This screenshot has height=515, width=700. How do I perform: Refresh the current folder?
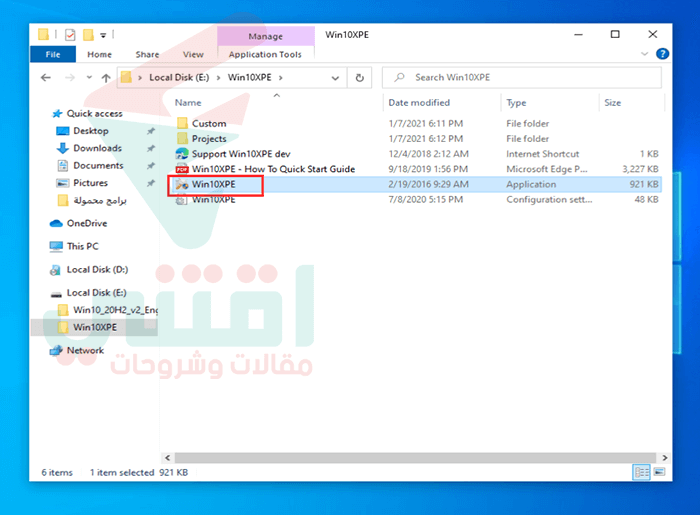359,78
